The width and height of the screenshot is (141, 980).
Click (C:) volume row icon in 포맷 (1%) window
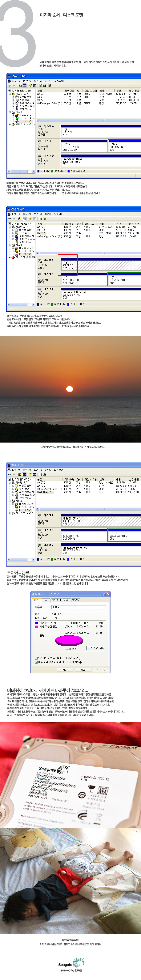coord(38,227)
